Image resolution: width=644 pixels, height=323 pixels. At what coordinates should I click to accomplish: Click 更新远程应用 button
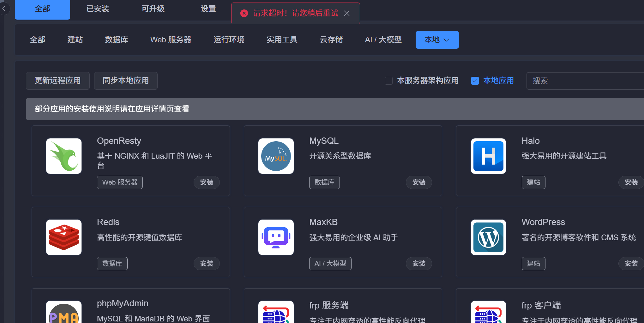pos(58,81)
